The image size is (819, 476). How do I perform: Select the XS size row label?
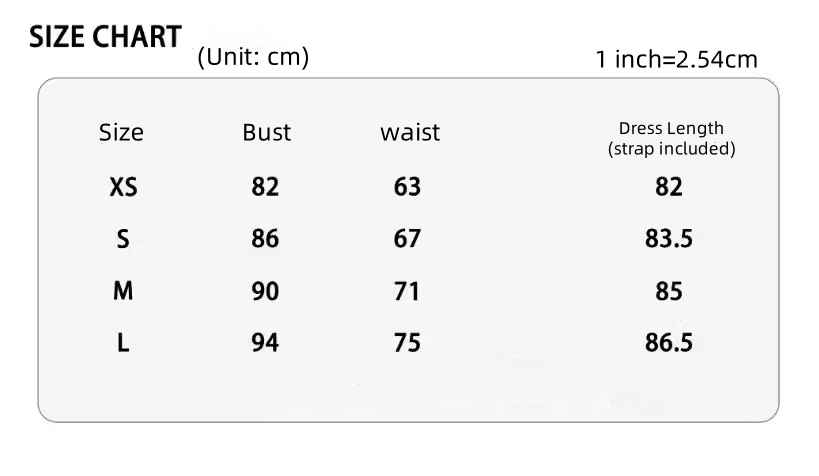click(x=122, y=187)
